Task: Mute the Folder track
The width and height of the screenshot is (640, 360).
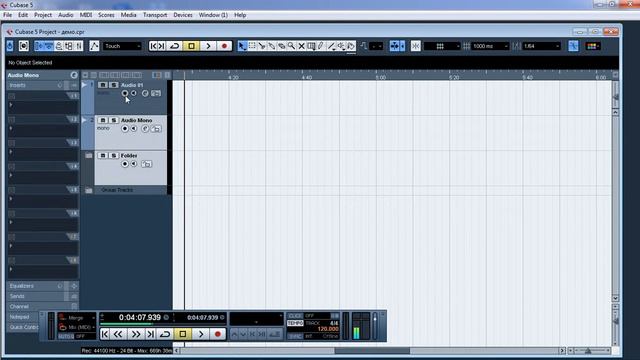Action: [103, 156]
